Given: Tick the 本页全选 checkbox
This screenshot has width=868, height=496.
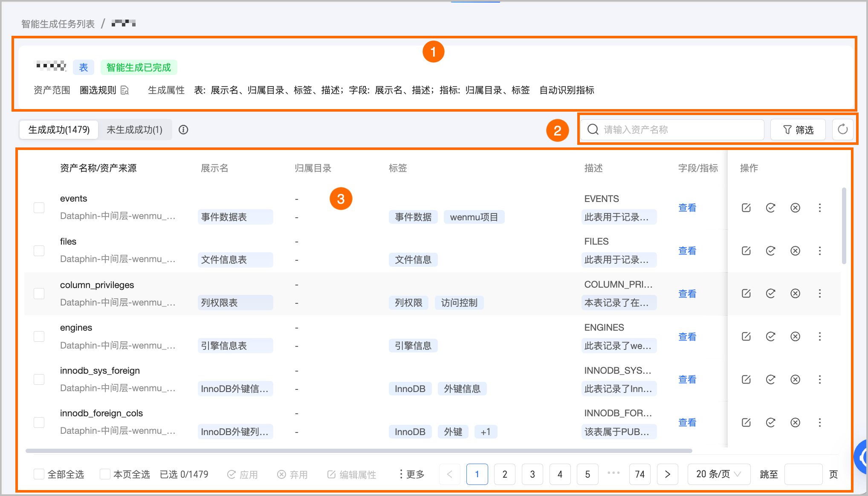Looking at the screenshot, I should 105,474.
